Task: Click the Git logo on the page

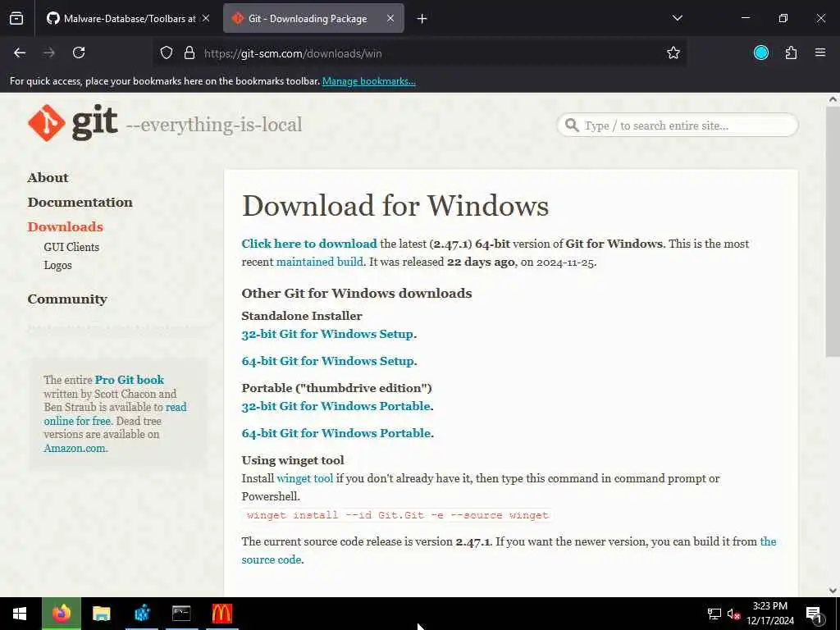Action: click(x=72, y=123)
